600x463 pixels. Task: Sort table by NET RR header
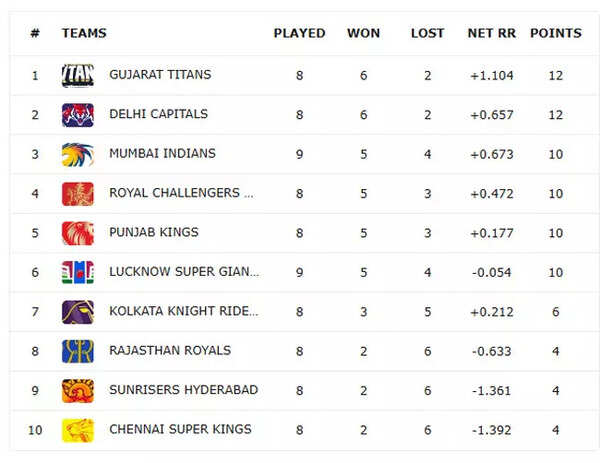pyautogui.click(x=492, y=33)
